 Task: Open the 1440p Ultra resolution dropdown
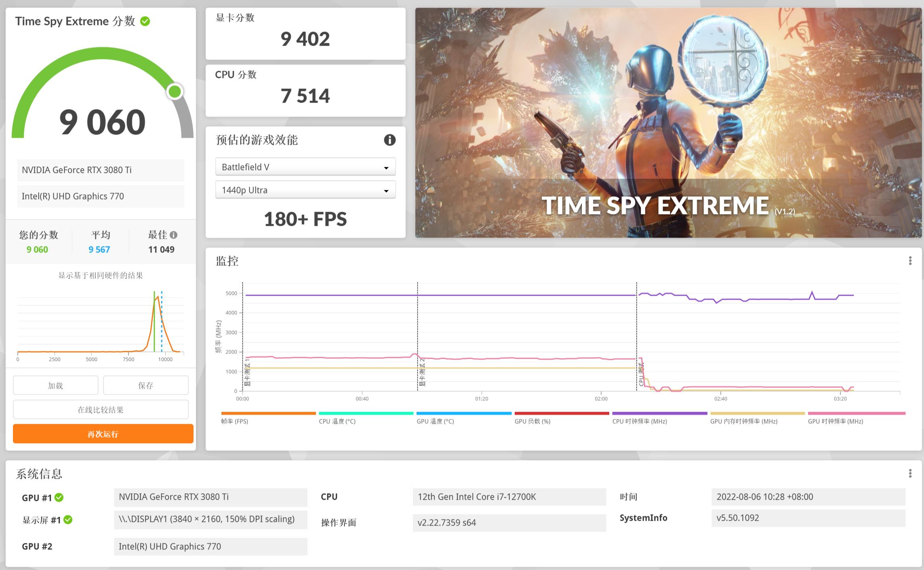click(305, 190)
